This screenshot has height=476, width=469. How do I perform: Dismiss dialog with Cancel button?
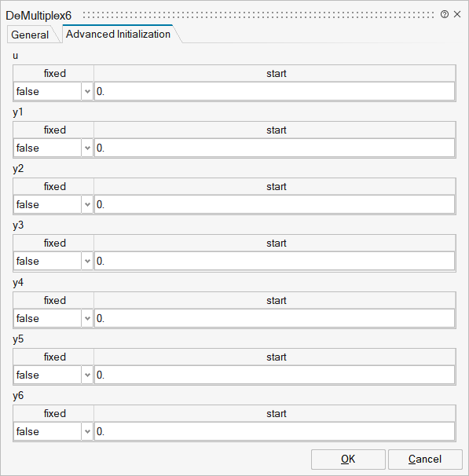point(425,460)
